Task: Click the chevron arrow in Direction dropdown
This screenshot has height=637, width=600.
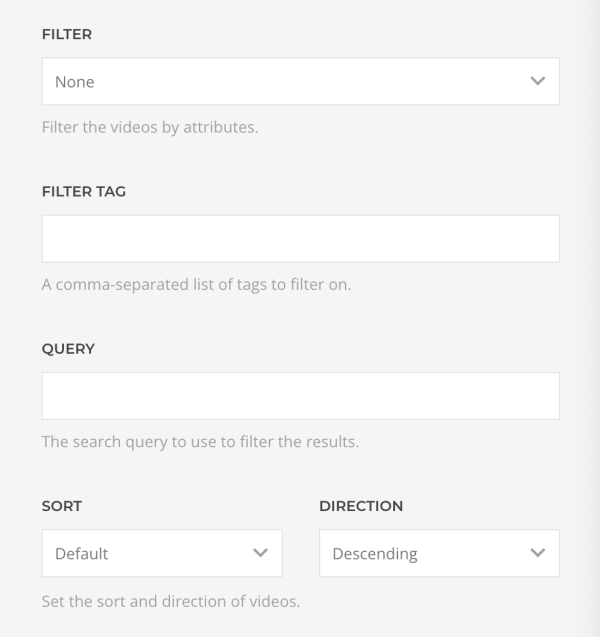Action: 537,552
